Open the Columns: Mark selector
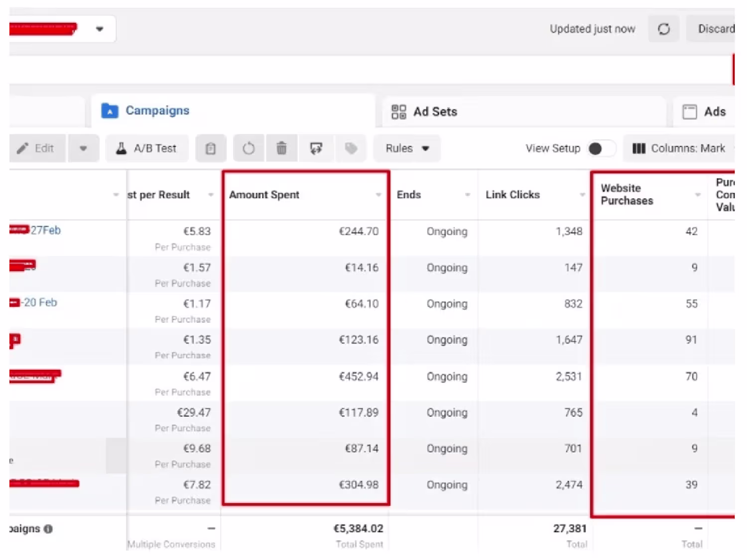The image size is (747, 560). point(679,148)
